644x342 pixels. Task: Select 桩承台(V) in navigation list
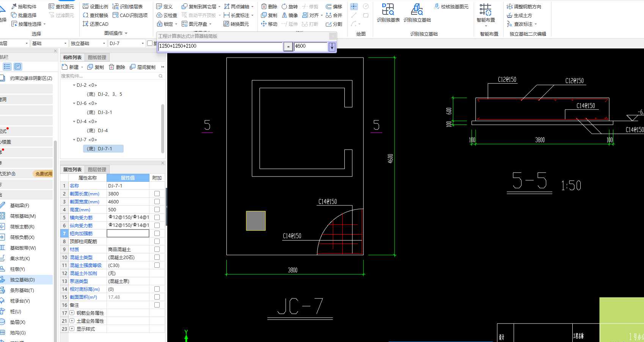(x=20, y=301)
